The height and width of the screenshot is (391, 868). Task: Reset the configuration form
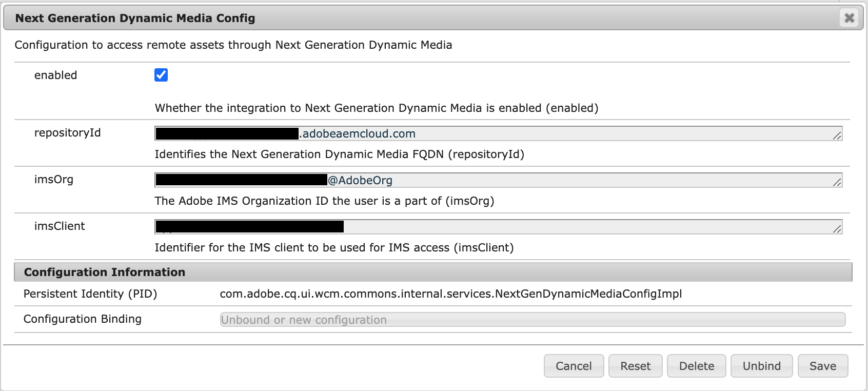click(x=635, y=366)
